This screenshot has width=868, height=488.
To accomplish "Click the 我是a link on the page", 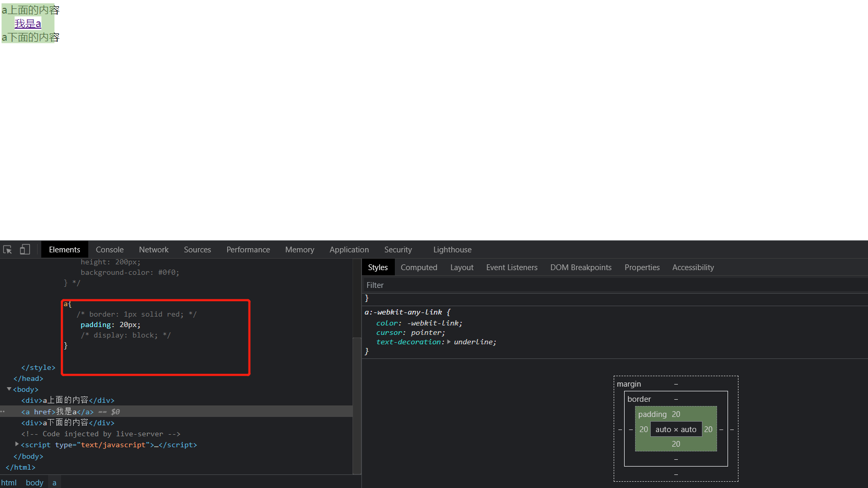I will [x=28, y=24].
